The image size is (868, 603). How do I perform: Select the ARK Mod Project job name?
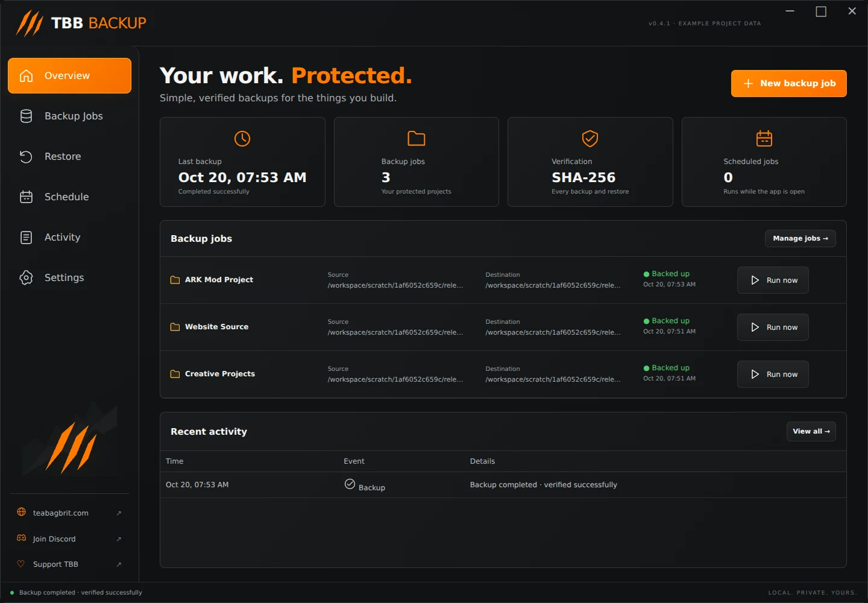coord(219,280)
